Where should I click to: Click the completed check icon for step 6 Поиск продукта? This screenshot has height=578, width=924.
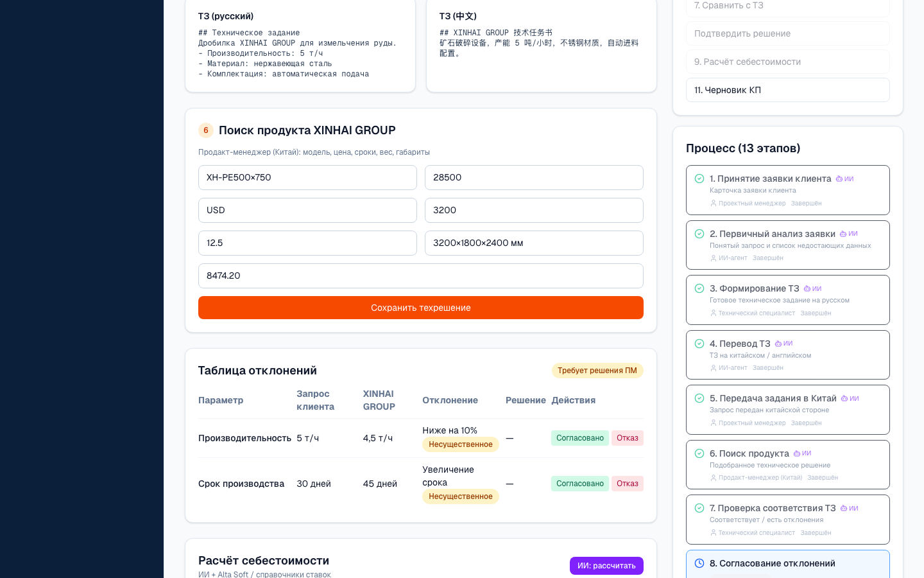(x=699, y=453)
